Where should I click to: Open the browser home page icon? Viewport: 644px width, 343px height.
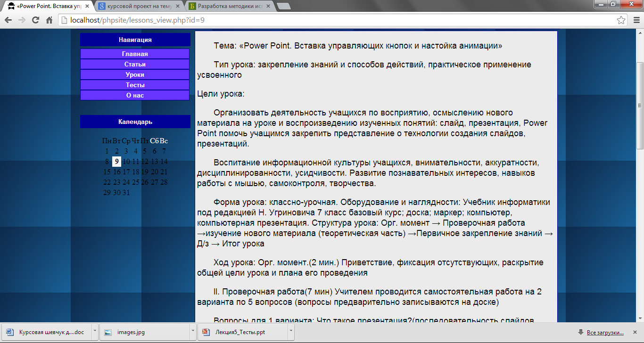coord(49,20)
